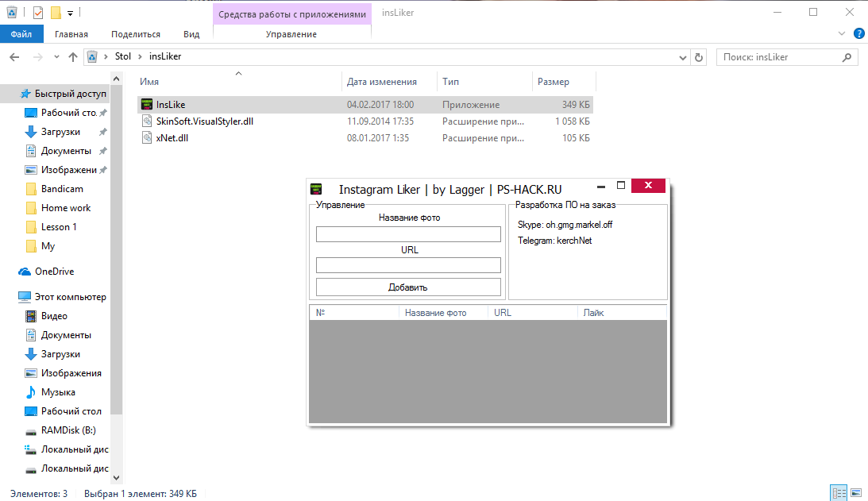Viewport: 868px width, 501px height.
Task: Click the Название фото input field
Action: 408,234
